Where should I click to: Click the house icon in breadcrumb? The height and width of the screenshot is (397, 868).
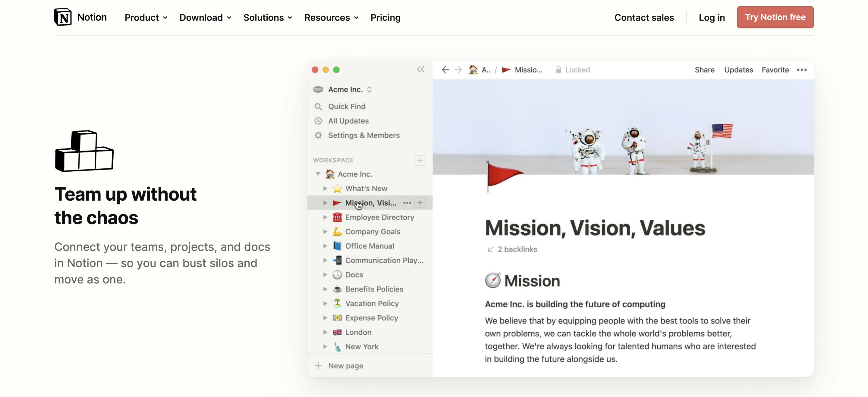click(x=473, y=70)
